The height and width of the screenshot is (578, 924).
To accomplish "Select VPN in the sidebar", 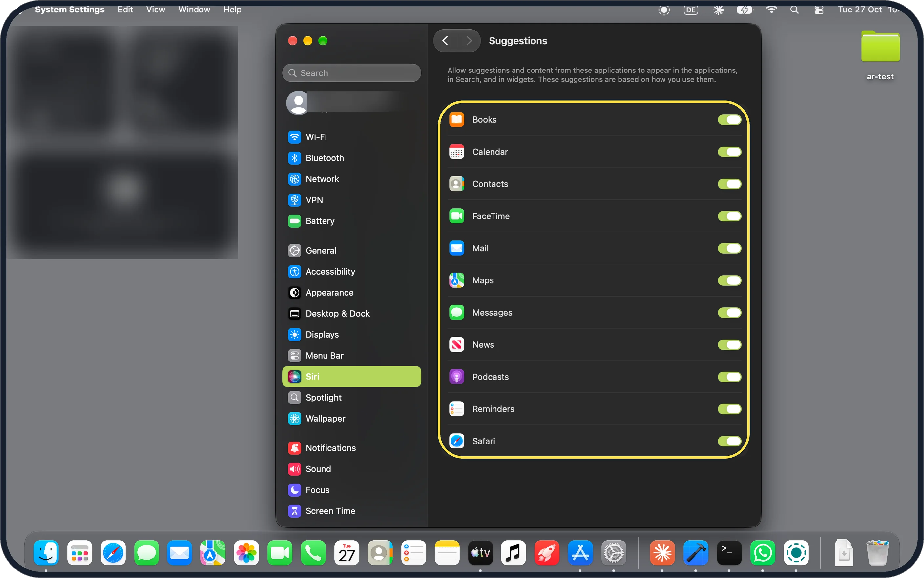I will click(x=351, y=200).
